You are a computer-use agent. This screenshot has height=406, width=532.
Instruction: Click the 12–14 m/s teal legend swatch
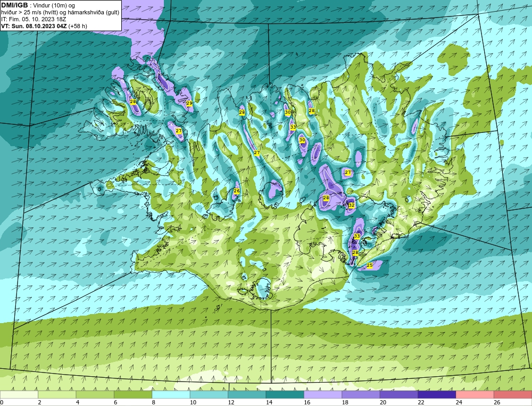[x=247, y=394]
